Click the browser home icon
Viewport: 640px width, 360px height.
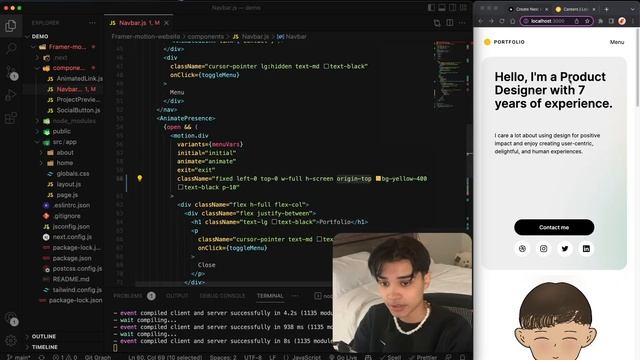[512, 21]
